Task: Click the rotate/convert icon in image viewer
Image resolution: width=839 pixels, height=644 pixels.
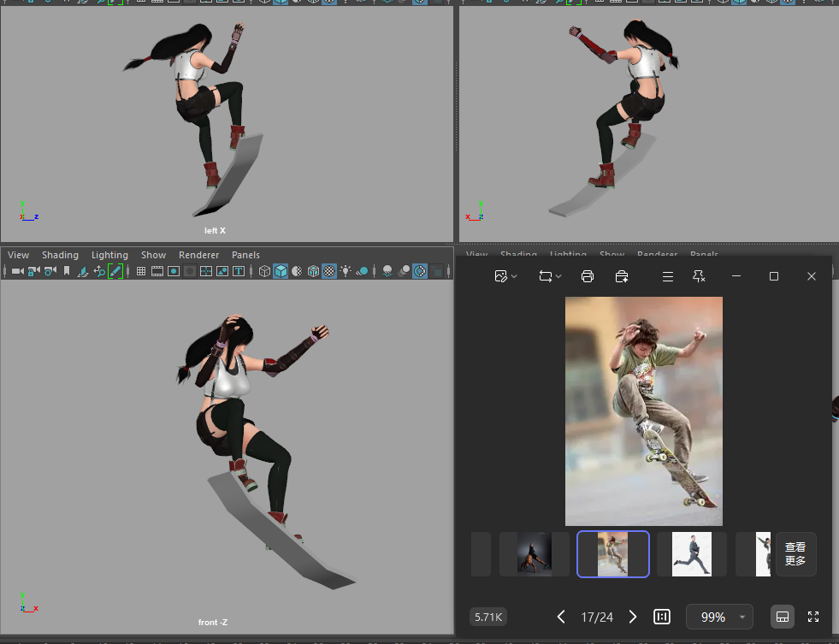Action: 546,276
